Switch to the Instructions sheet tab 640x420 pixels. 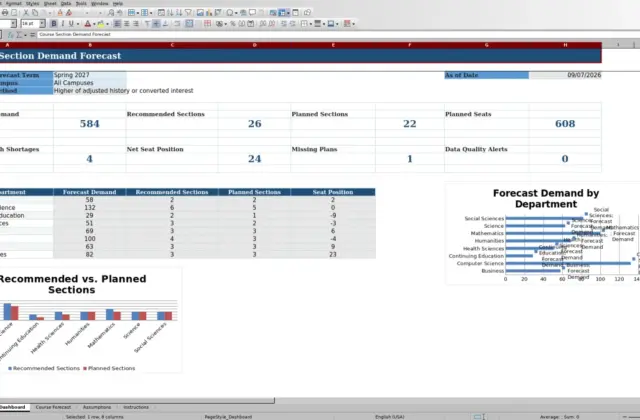pyautogui.click(x=136, y=407)
